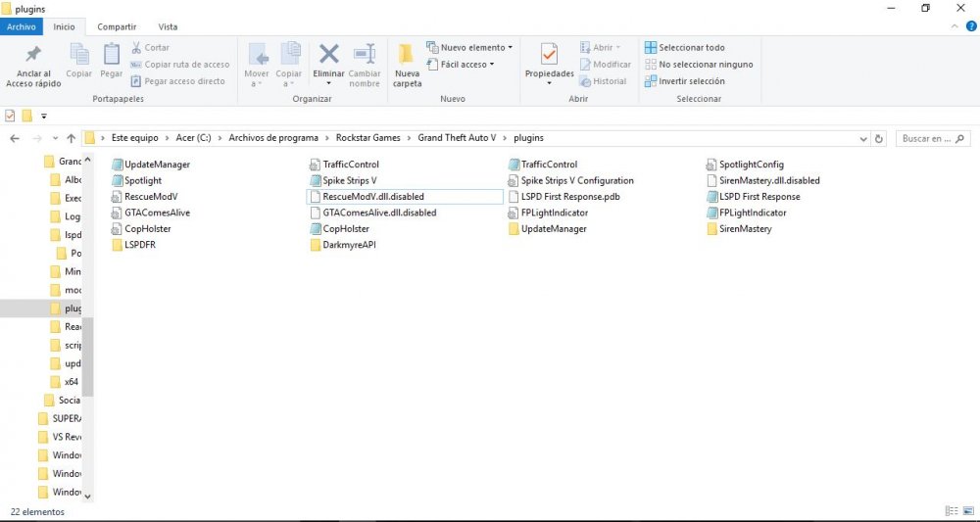
Task: Select x64 folder in navigation tree
Action: 65,382
